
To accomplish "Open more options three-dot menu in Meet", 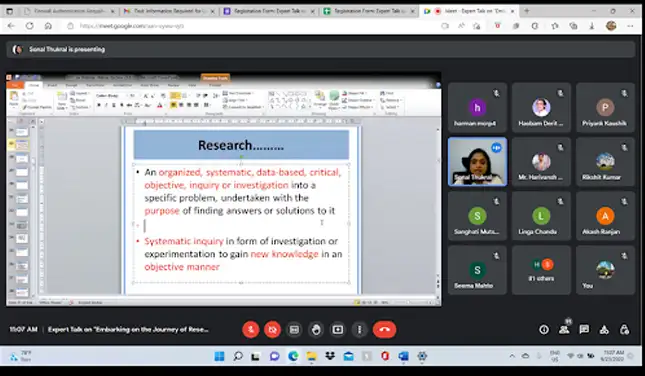I will pyautogui.click(x=360, y=330).
